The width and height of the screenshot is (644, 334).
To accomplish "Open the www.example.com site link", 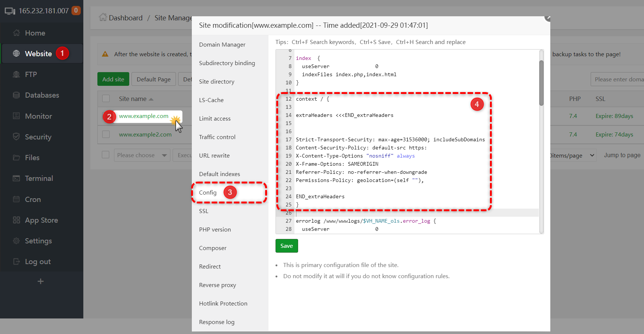I will (144, 116).
